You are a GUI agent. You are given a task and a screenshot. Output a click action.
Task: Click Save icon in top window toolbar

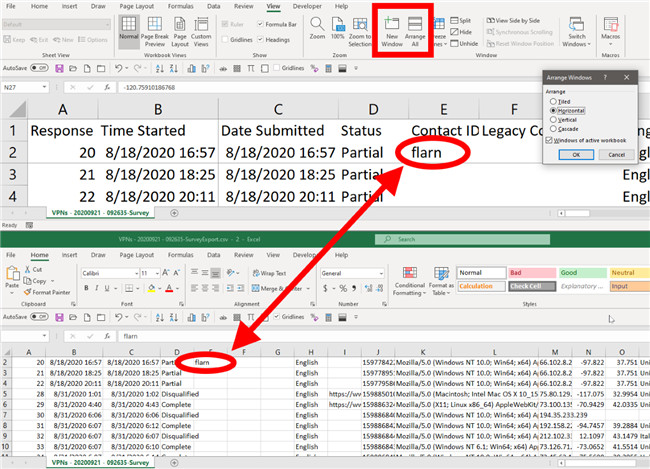(x=59, y=68)
